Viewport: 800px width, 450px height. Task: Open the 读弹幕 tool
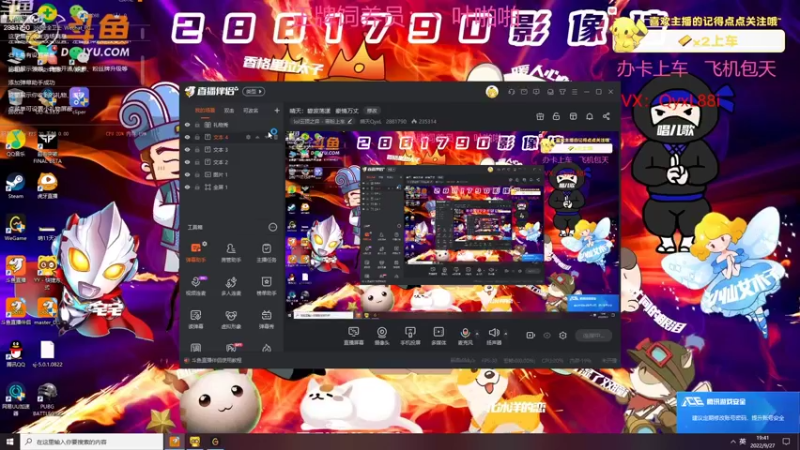pyautogui.click(x=196, y=319)
